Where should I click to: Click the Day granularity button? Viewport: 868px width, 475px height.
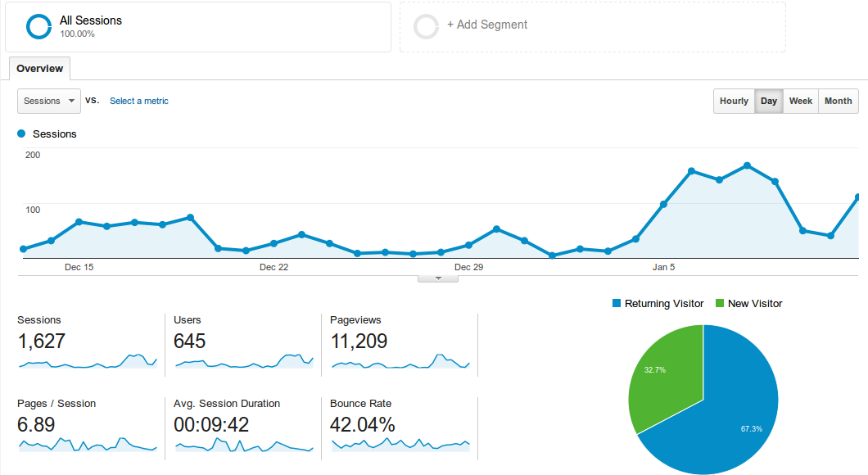(x=768, y=101)
